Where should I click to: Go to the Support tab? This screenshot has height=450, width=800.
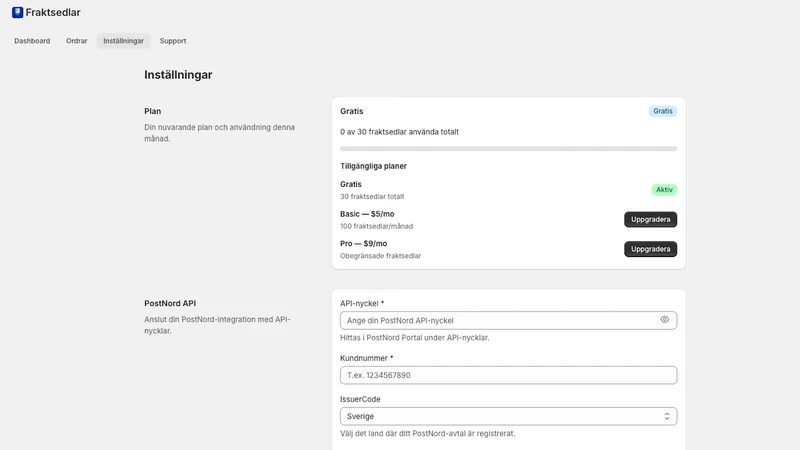[x=173, y=41]
